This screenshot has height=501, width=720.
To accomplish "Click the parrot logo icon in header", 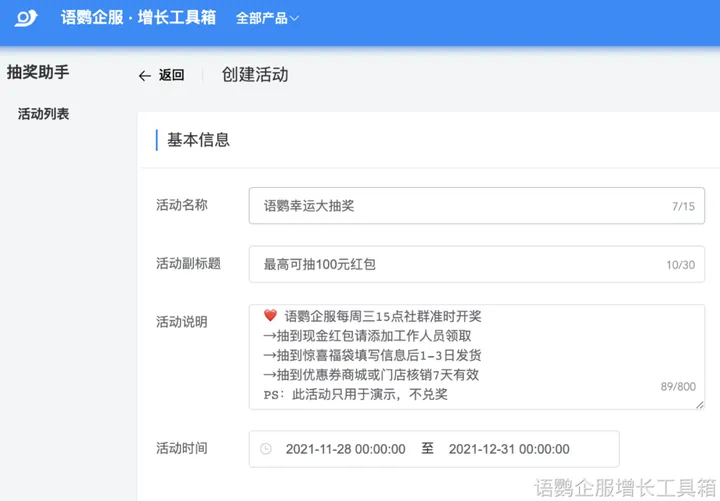I will click(27, 17).
